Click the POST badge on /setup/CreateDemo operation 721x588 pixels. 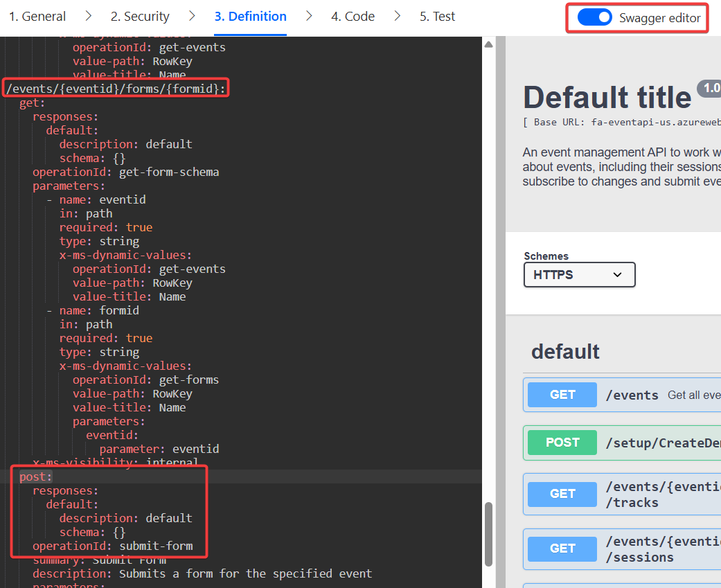click(x=562, y=442)
